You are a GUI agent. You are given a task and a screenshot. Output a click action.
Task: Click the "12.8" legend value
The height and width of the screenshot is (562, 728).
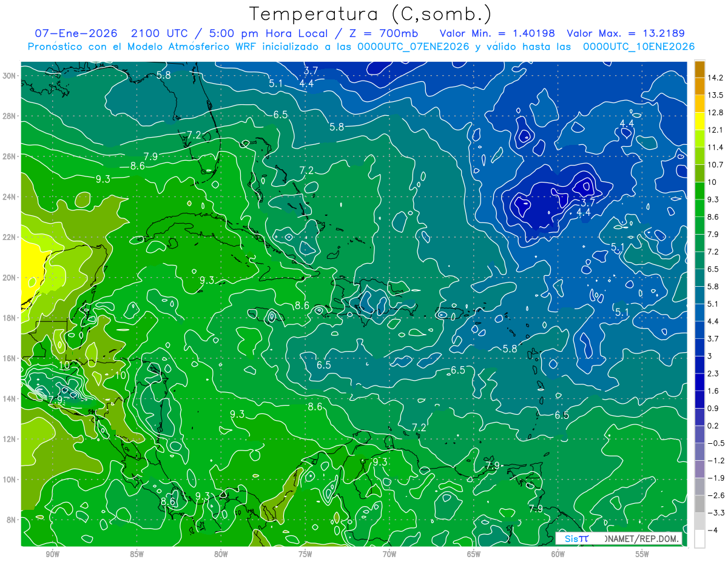[715, 113]
